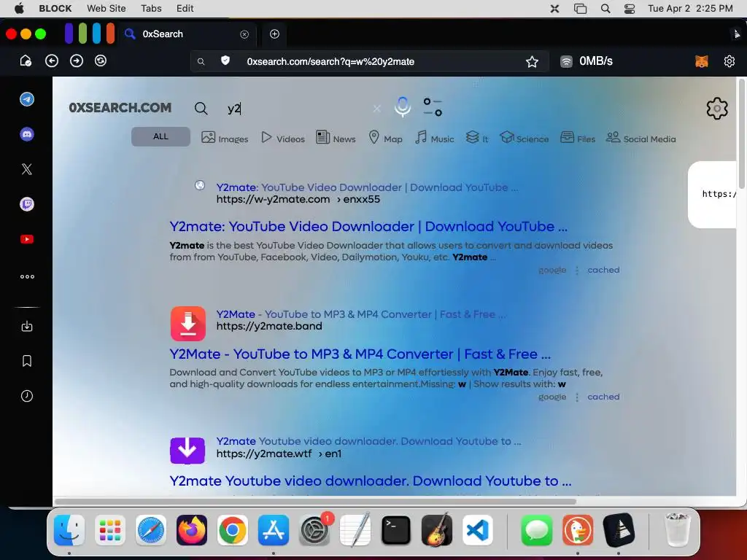Open Telegram from the browser sidebar
747x560 pixels.
(27, 99)
